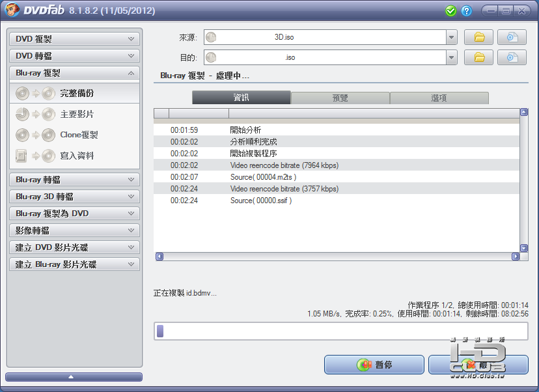Viewport: 539px width, 392px height.
Task: Click the cancel button beside 暫停
Action: click(x=478, y=365)
